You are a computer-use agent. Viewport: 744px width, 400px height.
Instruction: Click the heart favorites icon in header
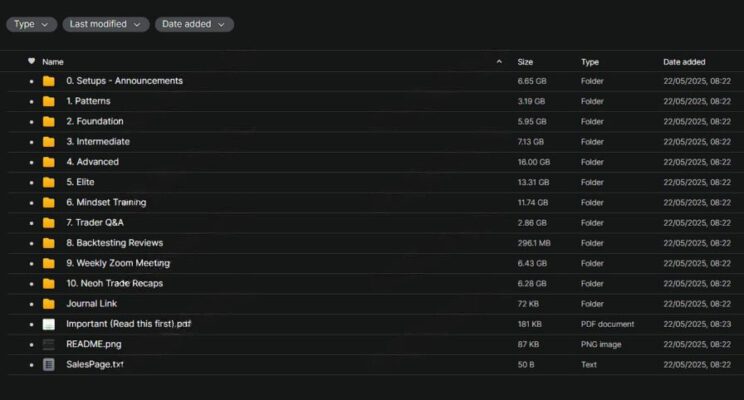click(x=31, y=61)
